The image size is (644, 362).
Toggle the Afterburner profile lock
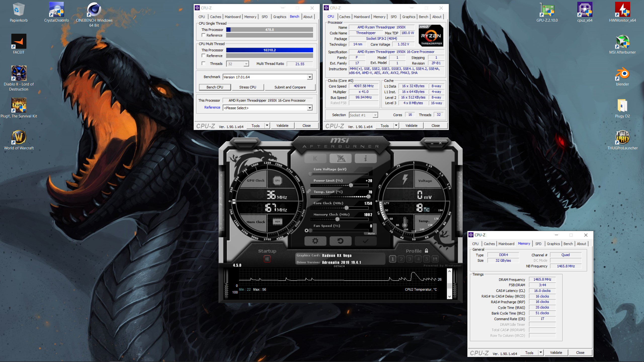tap(426, 251)
